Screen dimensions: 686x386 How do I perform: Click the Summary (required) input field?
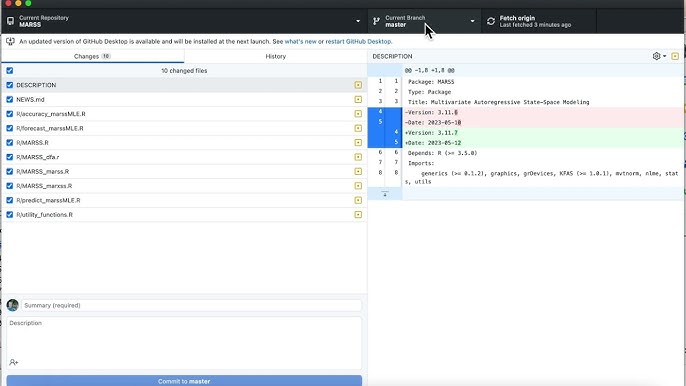(192, 305)
